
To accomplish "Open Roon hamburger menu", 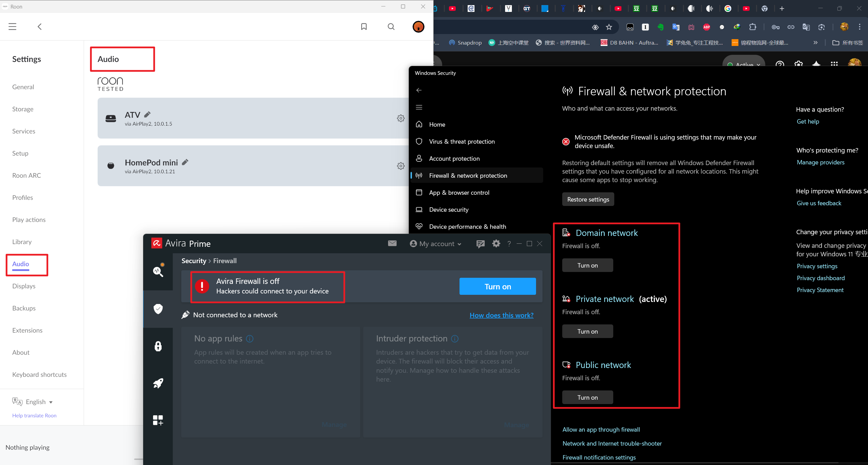I will 13,27.
